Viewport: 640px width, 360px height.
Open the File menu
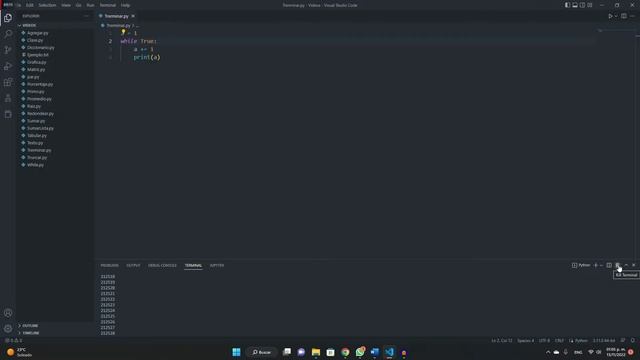(18, 5)
